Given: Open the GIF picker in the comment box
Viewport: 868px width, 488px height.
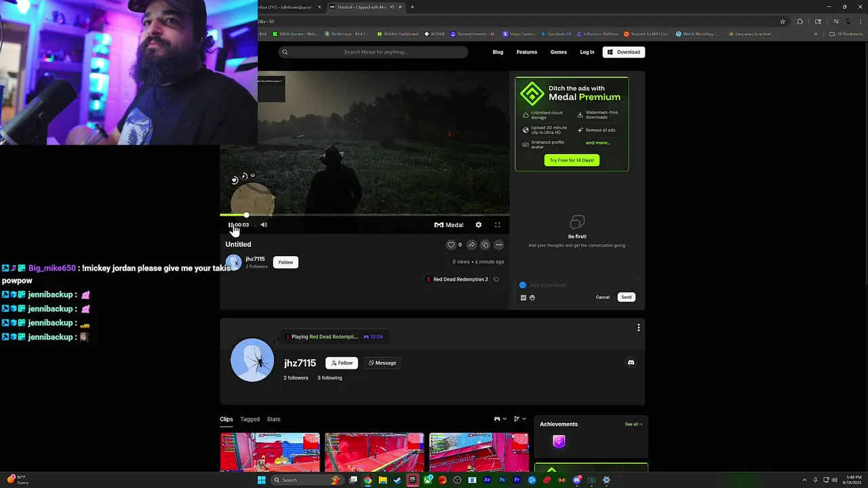Looking at the screenshot, I should (523, 298).
